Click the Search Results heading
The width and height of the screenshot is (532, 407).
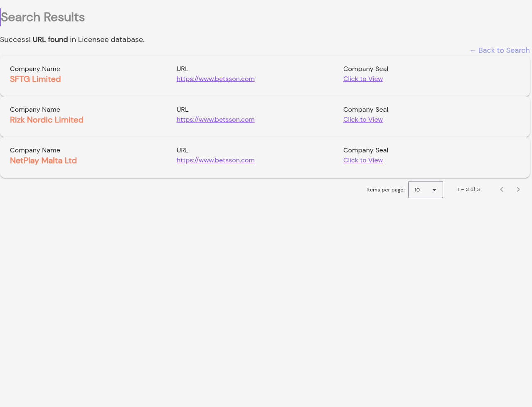click(43, 17)
